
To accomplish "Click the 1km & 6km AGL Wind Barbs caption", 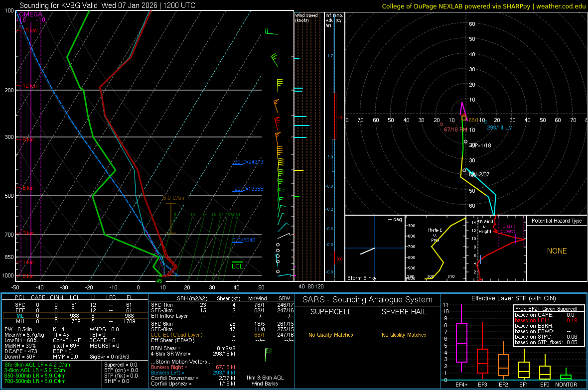I will pyautogui.click(x=265, y=381).
